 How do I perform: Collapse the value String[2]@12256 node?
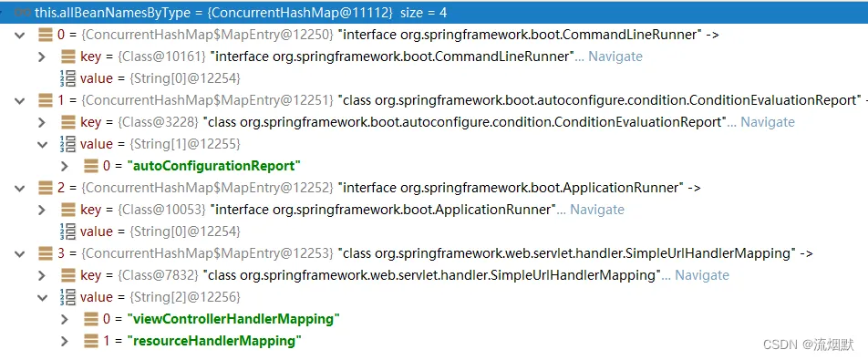43,297
